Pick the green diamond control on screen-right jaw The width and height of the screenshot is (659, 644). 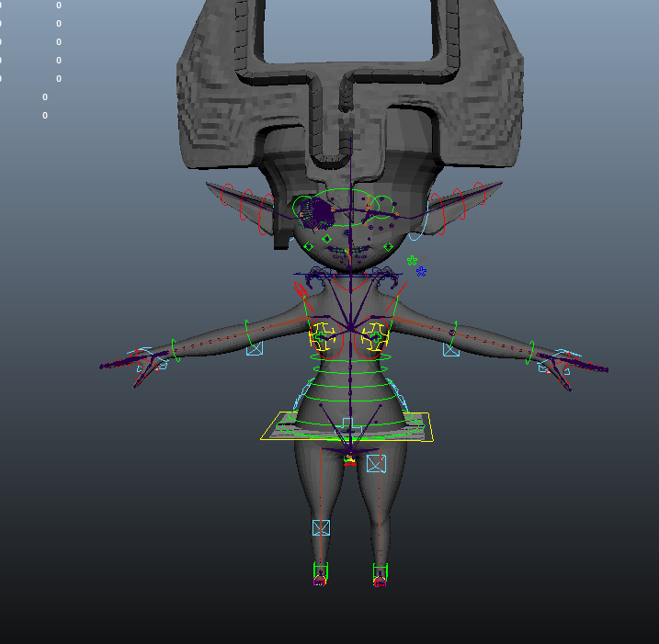[389, 246]
